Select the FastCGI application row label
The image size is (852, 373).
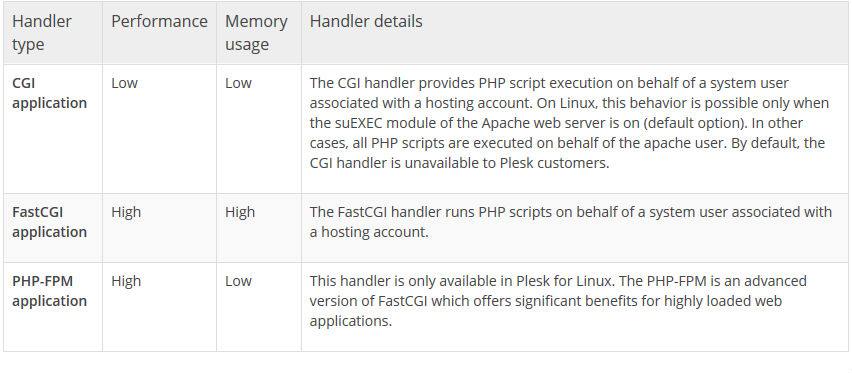point(49,222)
